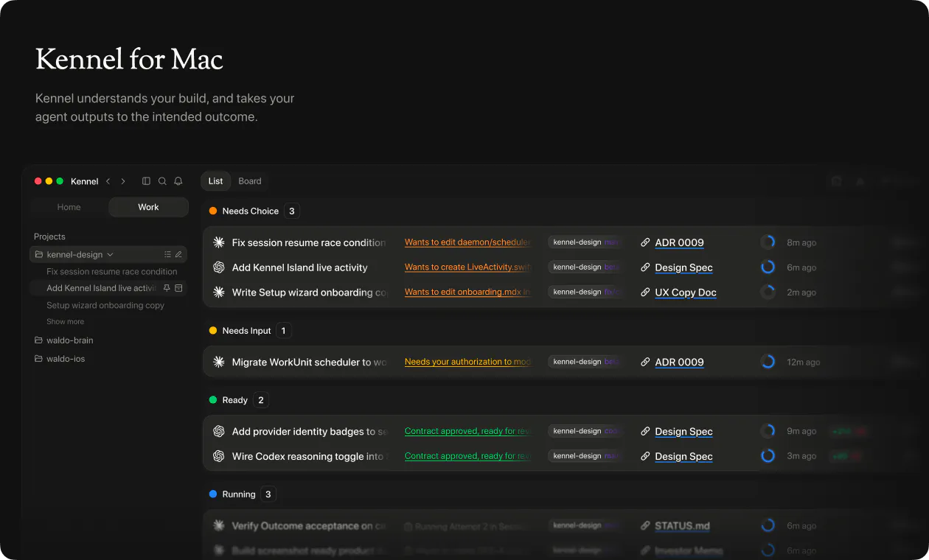Show more kennel-design items

65,322
